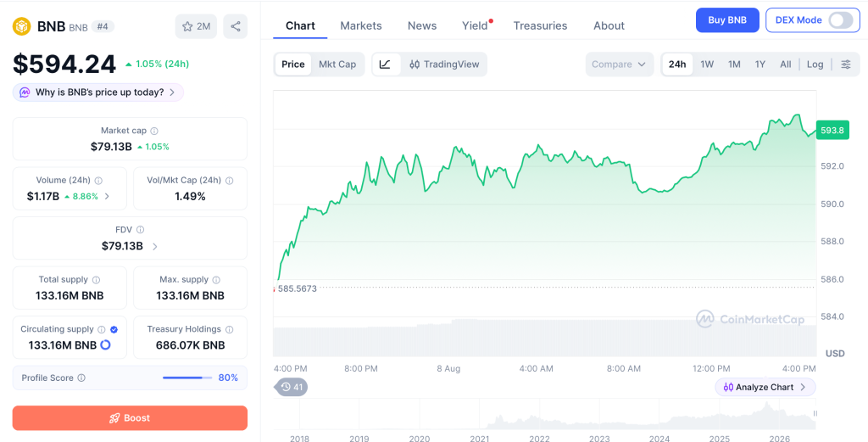Click the Treasury Holdings info icon
This screenshot has width=868, height=442.
click(x=229, y=329)
